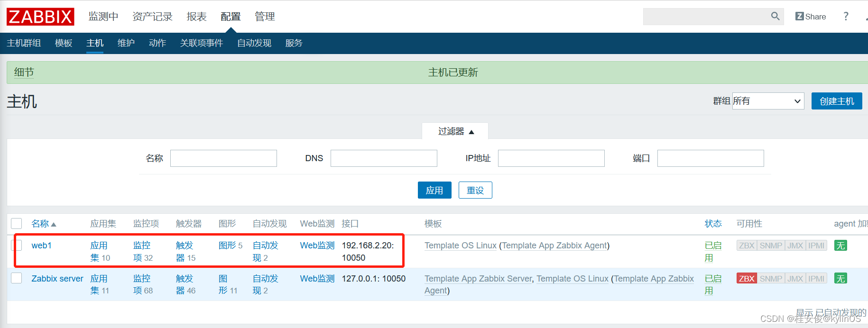Screen dimensions: 868x328
Task: Collapse the 过滤器 filter panel
Action: point(455,131)
